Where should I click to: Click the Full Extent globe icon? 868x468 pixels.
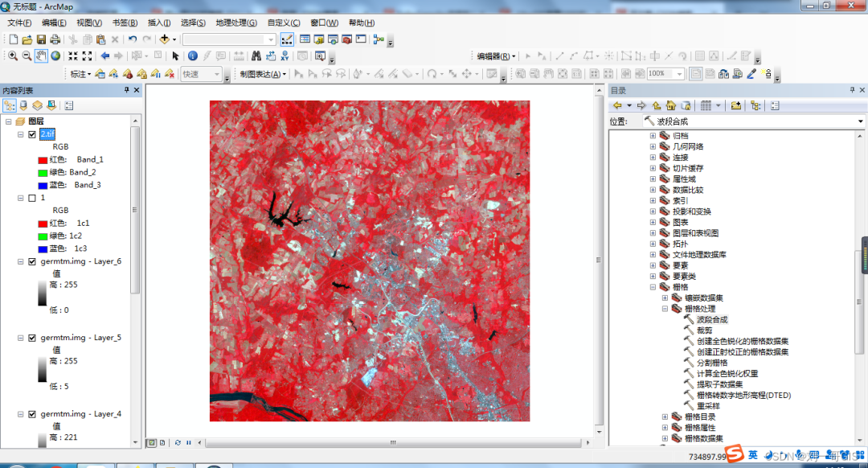[x=55, y=56]
